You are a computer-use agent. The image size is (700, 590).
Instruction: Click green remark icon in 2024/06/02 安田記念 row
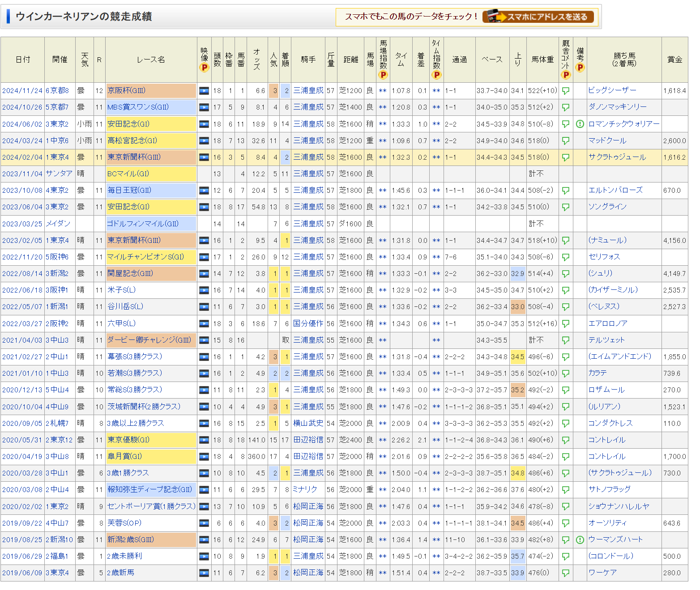[580, 124]
